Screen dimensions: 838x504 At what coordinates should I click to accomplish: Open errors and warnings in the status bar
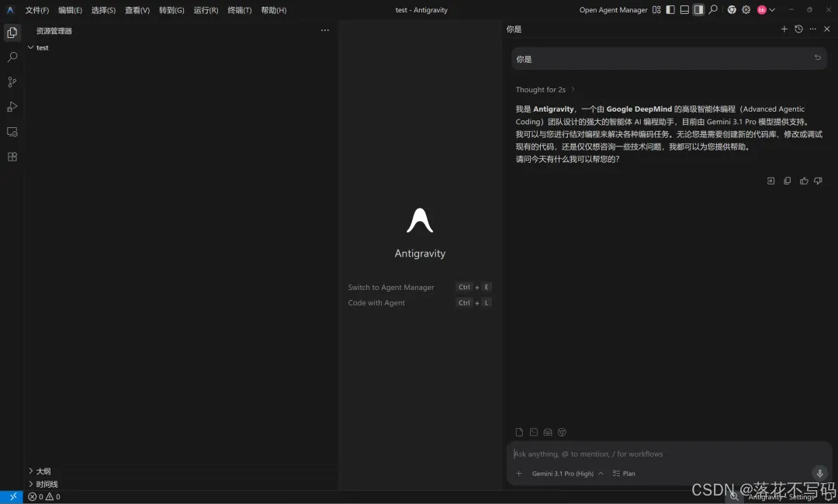(43, 496)
